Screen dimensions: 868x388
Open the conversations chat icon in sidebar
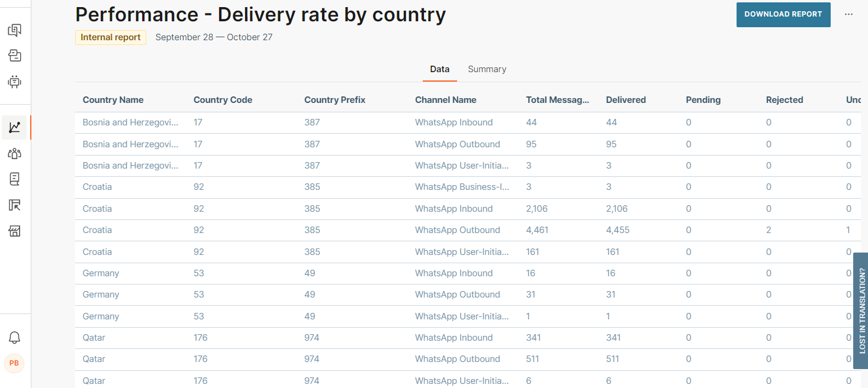[x=15, y=30]
